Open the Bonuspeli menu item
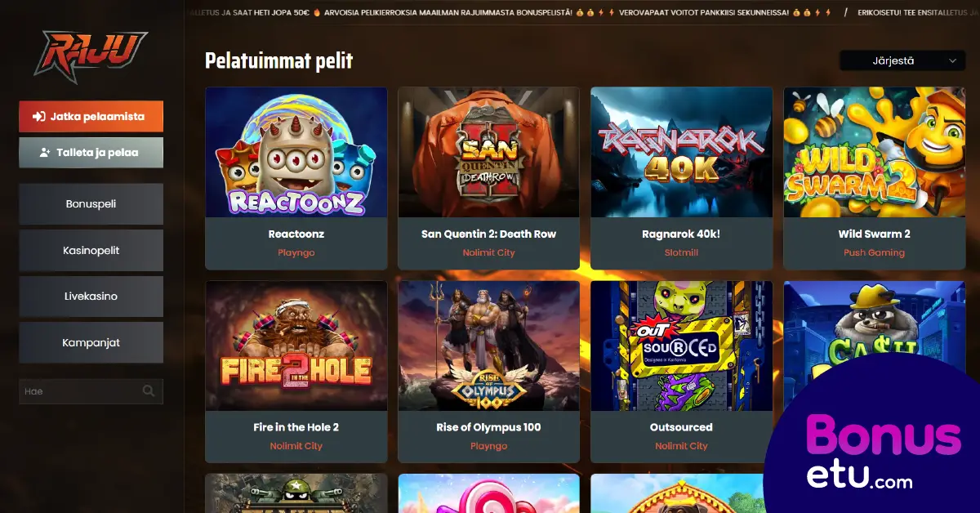 91,204
